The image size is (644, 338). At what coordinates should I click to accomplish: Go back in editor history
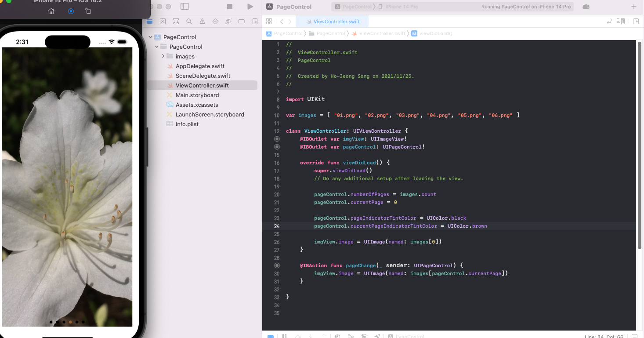click(x=282, y=21)
